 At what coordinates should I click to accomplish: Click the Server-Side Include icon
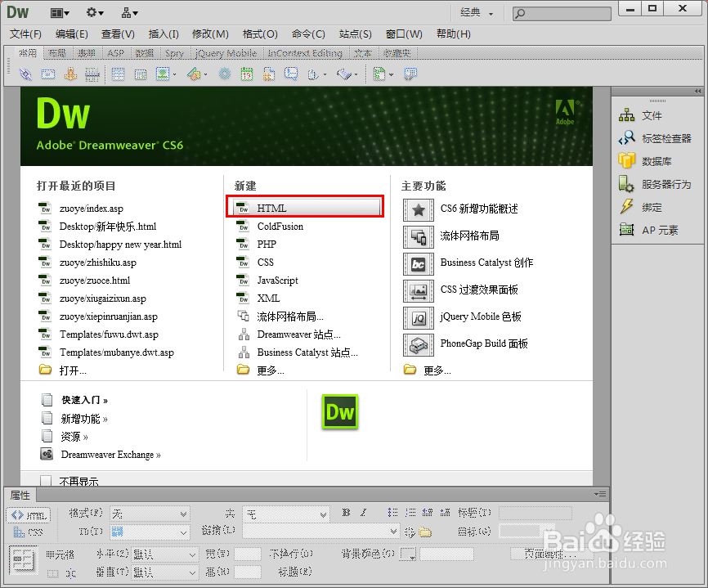point(269,74)
